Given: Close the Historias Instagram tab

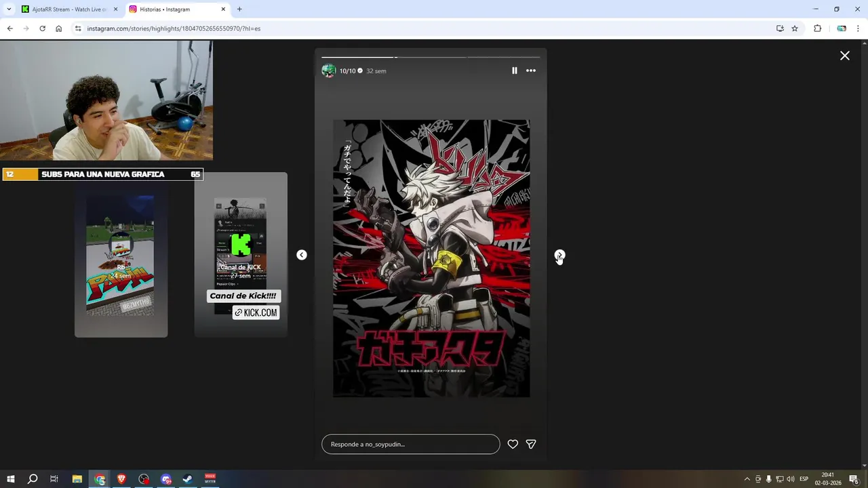Looking at the screenshot, I should point(223,9).
